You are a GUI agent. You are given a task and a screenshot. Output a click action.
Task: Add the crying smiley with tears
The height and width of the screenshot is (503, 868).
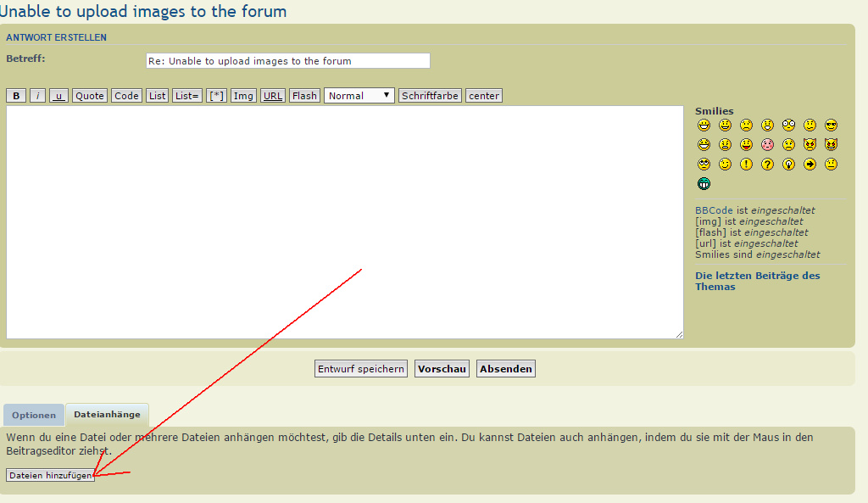pyautogui.click(x=788, y=145)
